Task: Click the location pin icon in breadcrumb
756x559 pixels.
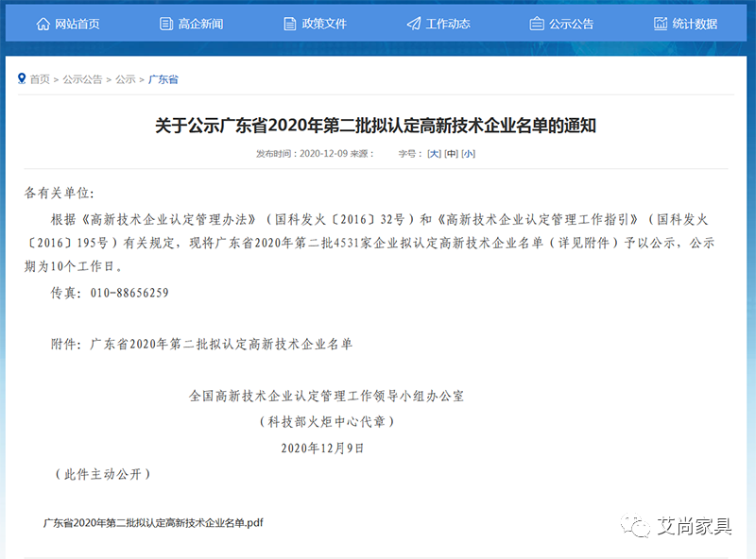Action: [x=22, y=78]
